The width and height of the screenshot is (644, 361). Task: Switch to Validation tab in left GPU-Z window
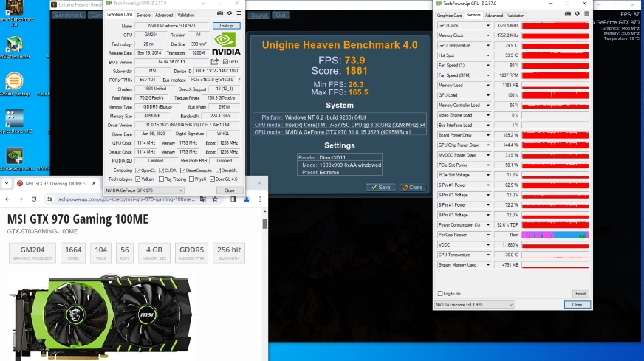click(185, 16)
